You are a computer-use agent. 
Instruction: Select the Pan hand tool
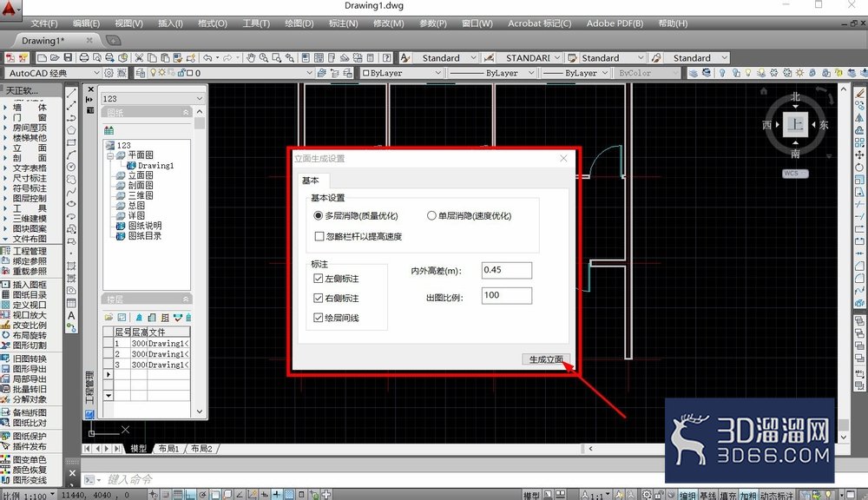(251, 57)
